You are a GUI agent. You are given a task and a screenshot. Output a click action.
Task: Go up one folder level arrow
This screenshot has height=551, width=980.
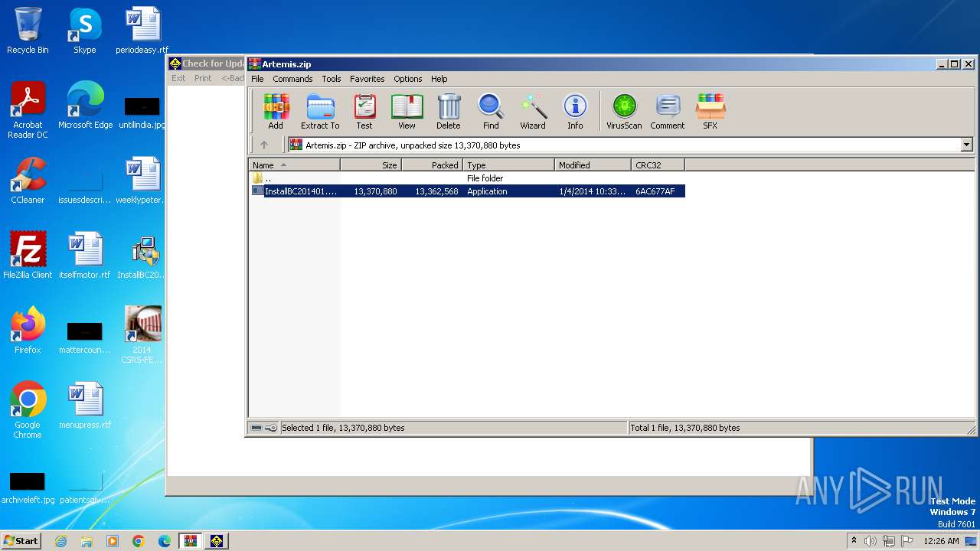coord(264,145)
